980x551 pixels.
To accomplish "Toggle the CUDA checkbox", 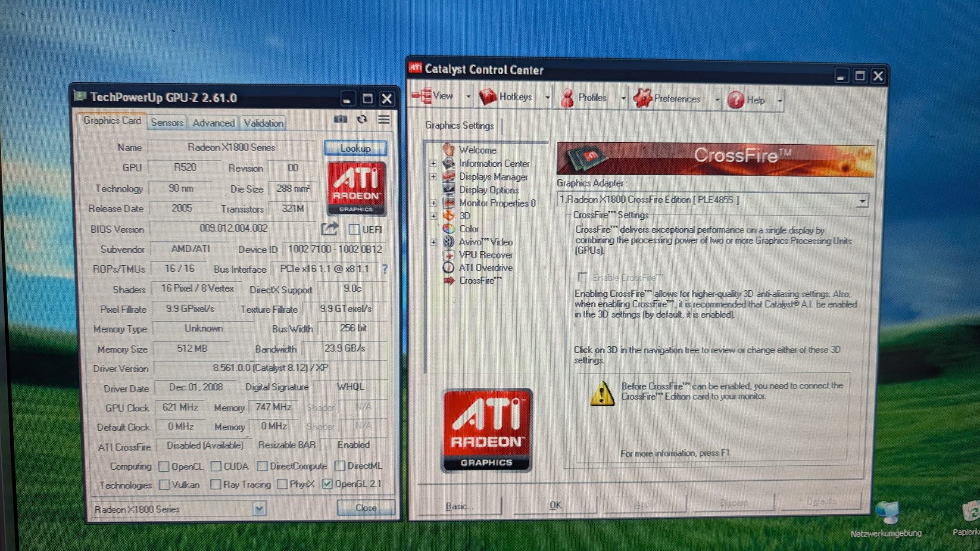I will [x=216, y=466].
